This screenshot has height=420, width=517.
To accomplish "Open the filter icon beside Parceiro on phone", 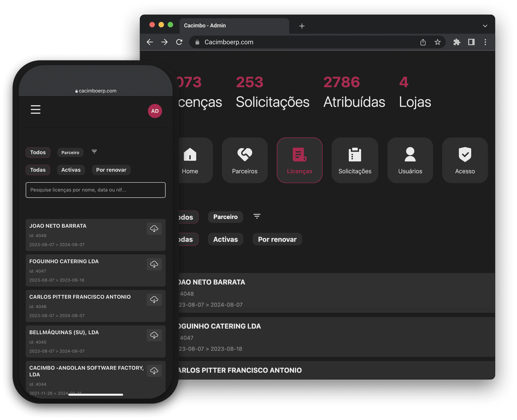I will click(94, 152).
